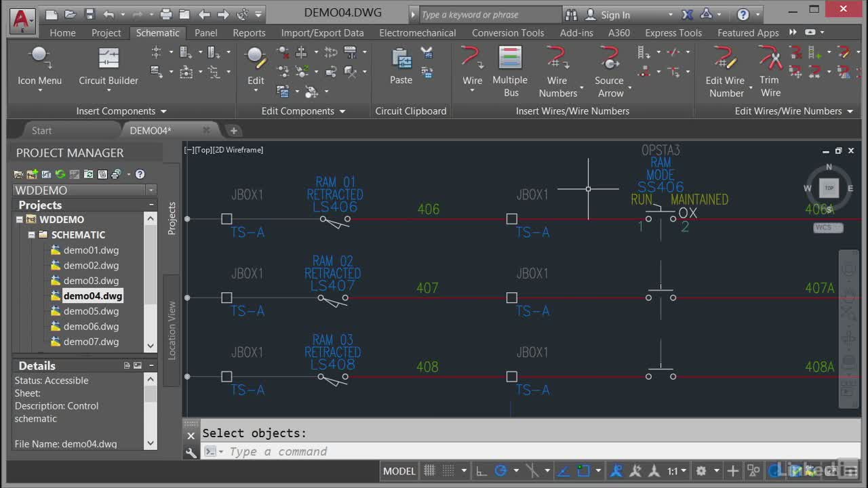Select demo02.dwg in project tree
Viewport: 868px width, 488px height.
click(x=91, y=266)
